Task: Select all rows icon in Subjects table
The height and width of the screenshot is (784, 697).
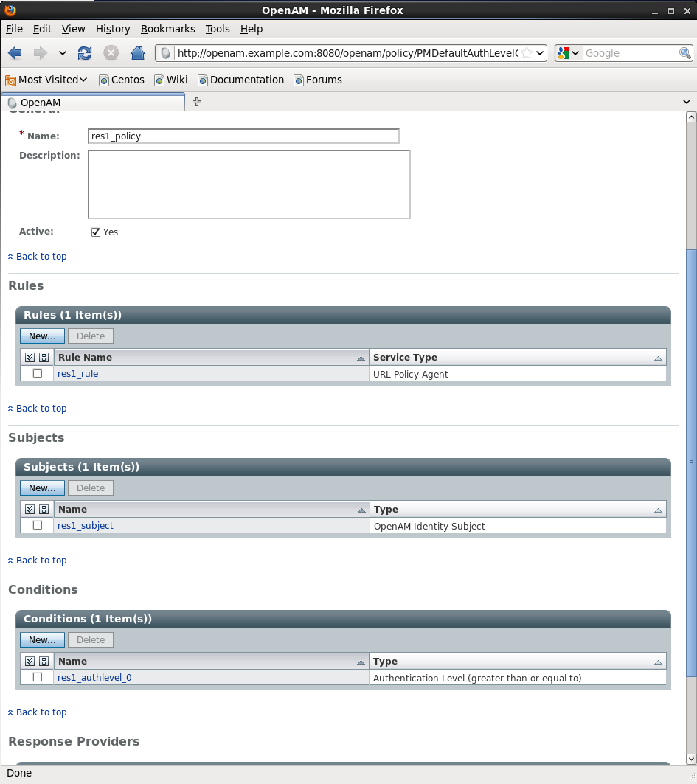Action: [30, 510]
